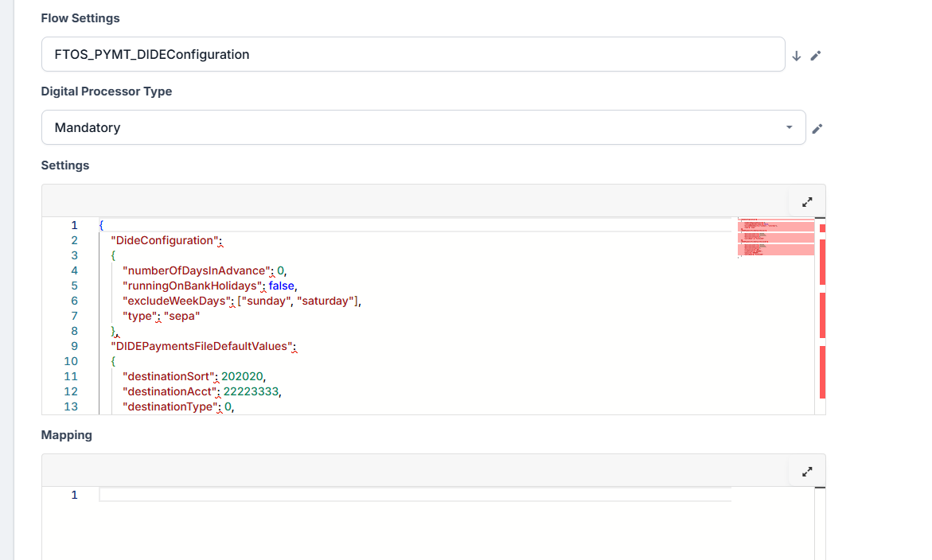Expand the Settings editor to fullscreen
Image resolution: width=932 pixels, height=560 pixels.
click(807, 202)
